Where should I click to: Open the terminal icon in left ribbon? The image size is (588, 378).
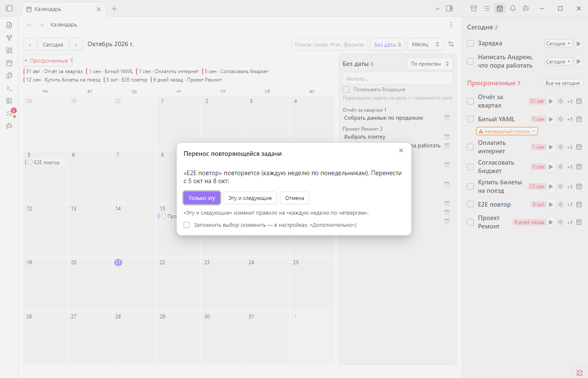click(x=9, y=88)
